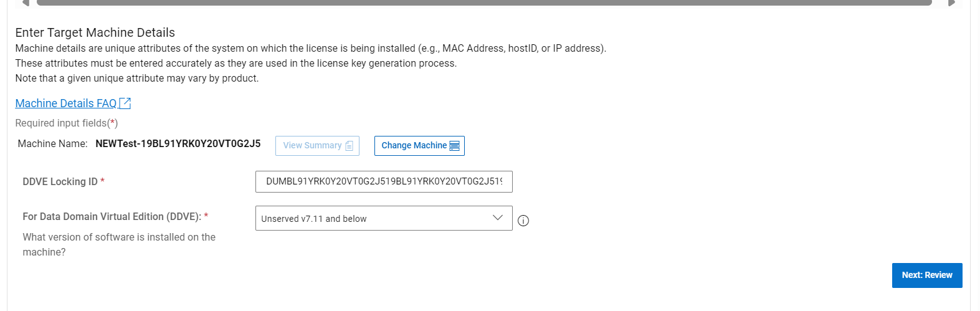Click the info icon next to the version dropdown
The width and height of the screenshot is (980, 311).
pos(523,221)
